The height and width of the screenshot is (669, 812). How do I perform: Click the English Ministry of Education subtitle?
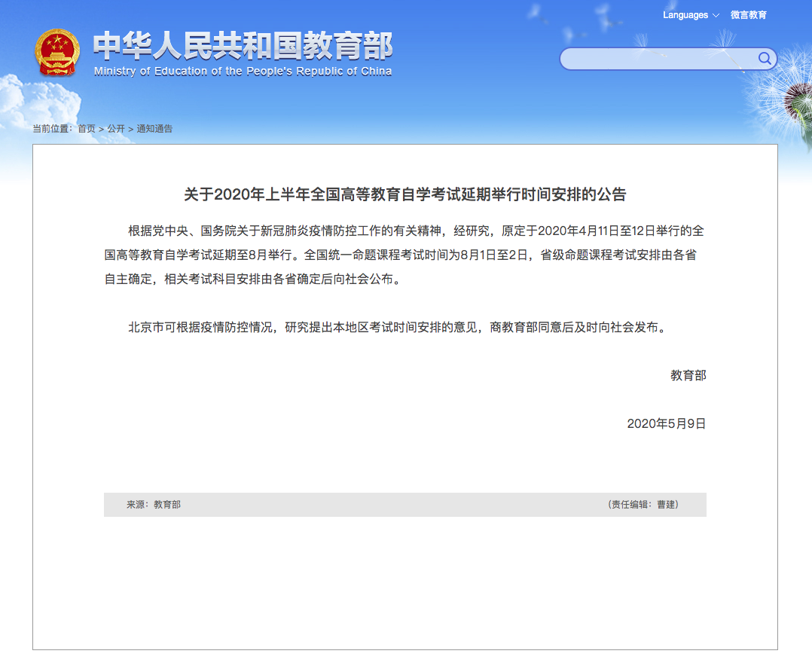pos(243,72)
